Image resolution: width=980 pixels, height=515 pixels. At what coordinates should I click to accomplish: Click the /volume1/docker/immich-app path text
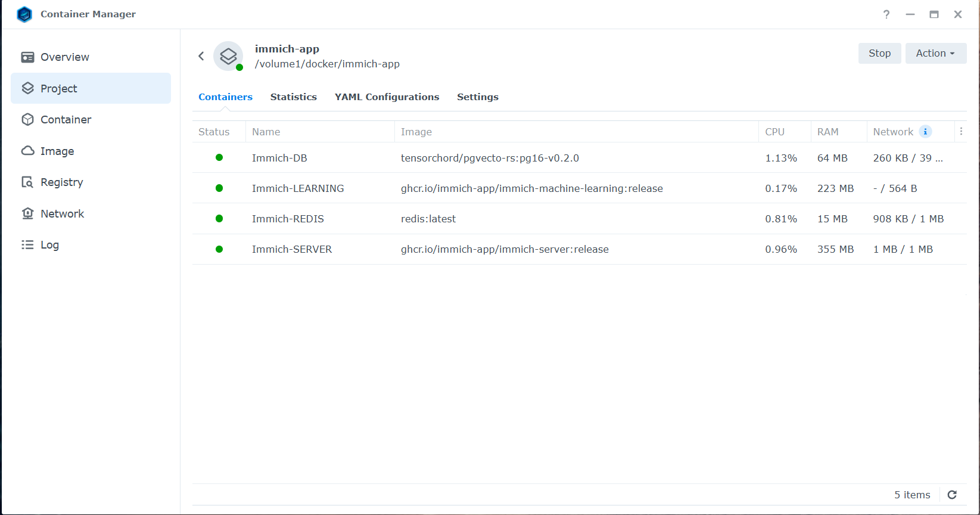(x=327, y=64)
